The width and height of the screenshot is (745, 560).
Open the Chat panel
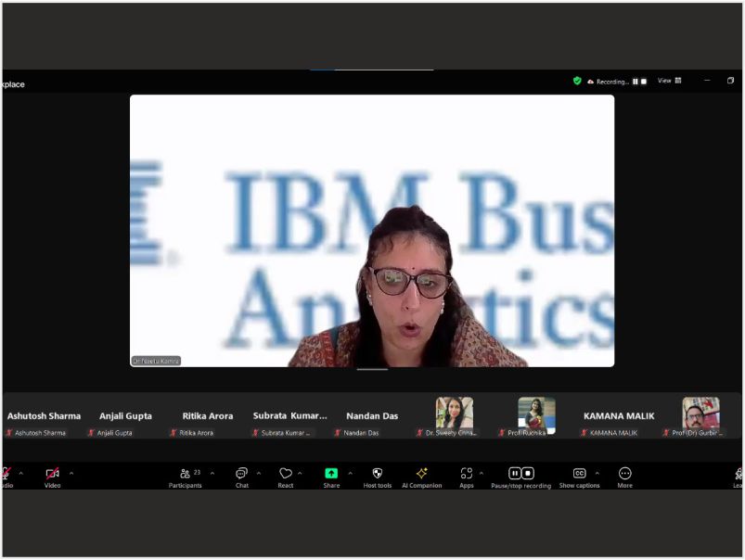241,474
